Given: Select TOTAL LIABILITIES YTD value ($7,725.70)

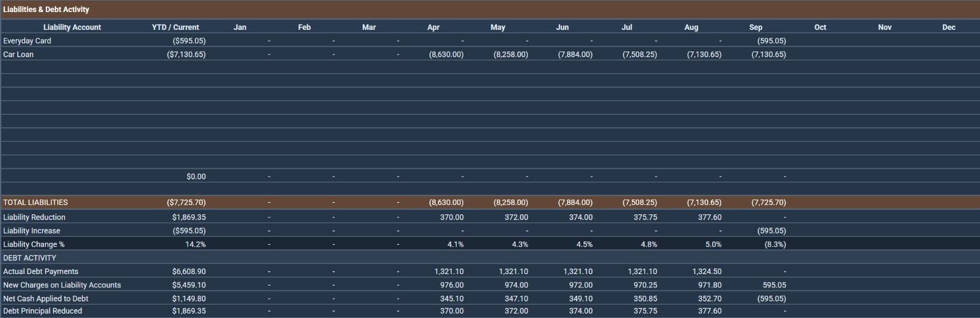Looking at the screenshot, I should tap(186, 202).
